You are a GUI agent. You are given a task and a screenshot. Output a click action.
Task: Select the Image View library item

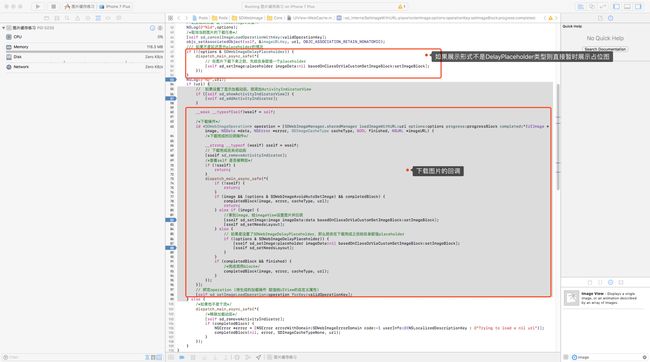[x=605, y=298]
